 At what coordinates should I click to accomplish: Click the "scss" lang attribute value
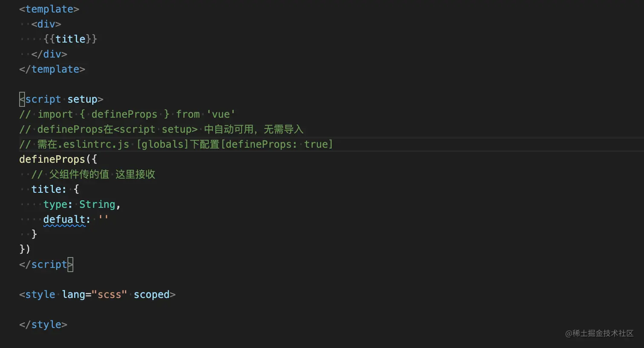(109, 295)
